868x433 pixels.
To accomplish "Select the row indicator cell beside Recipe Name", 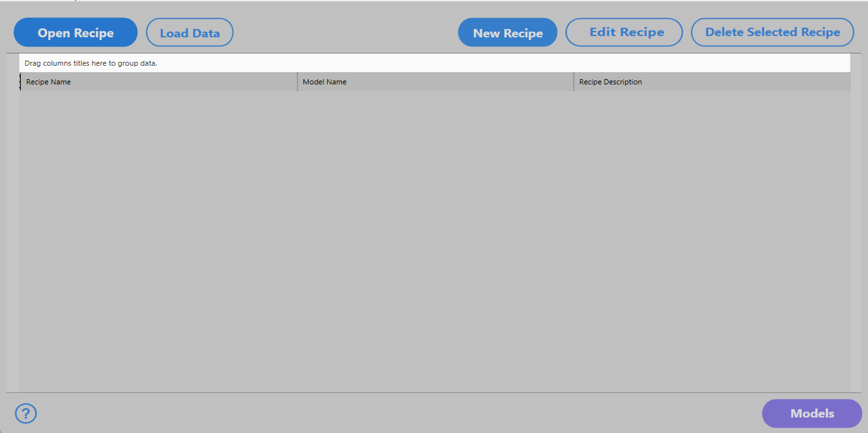I will (21, 82).
